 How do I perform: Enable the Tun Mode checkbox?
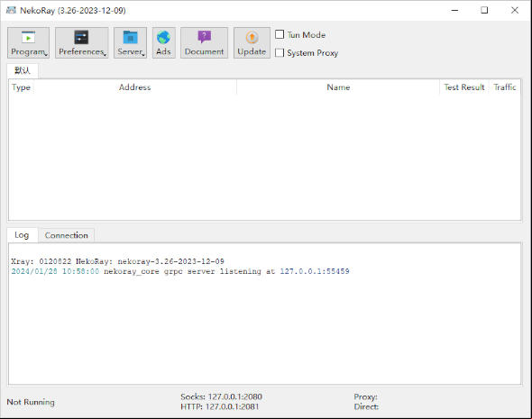[280, 34]
